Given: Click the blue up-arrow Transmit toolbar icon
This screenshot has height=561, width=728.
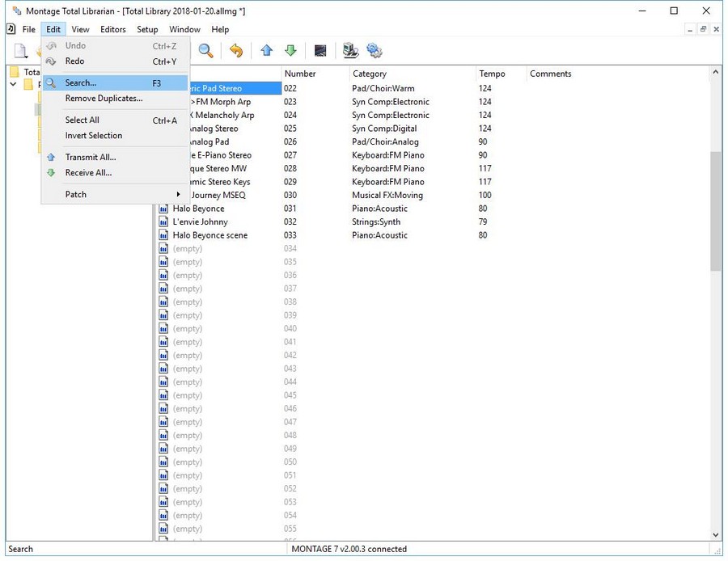Looking at the screenshot, I should pos(266,51).
